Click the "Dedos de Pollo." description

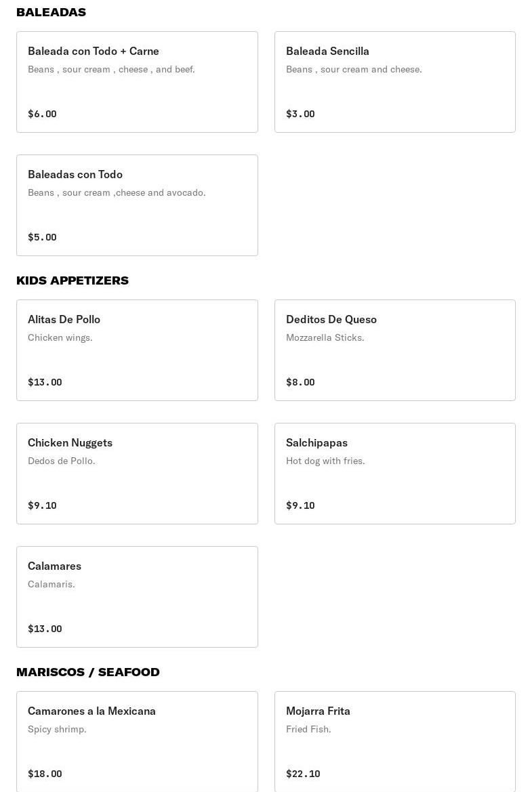[x=61, y=461]
